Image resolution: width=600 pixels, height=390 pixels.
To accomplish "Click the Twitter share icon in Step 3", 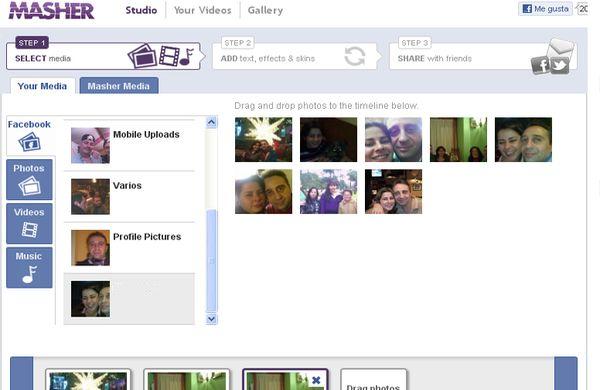I will point(560,65).
